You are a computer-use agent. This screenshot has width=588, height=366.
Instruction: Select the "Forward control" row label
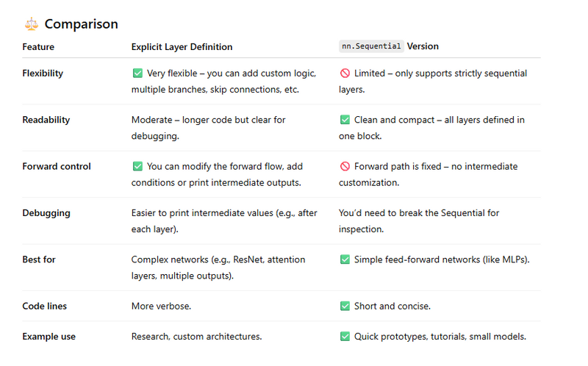[x=57, y=167]
